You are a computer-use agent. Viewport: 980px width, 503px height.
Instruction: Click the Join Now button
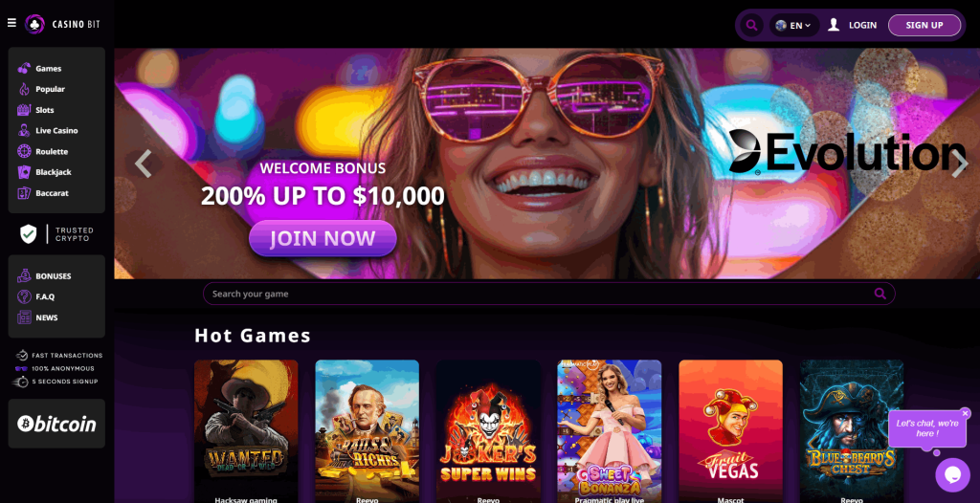tap(323, 238)
